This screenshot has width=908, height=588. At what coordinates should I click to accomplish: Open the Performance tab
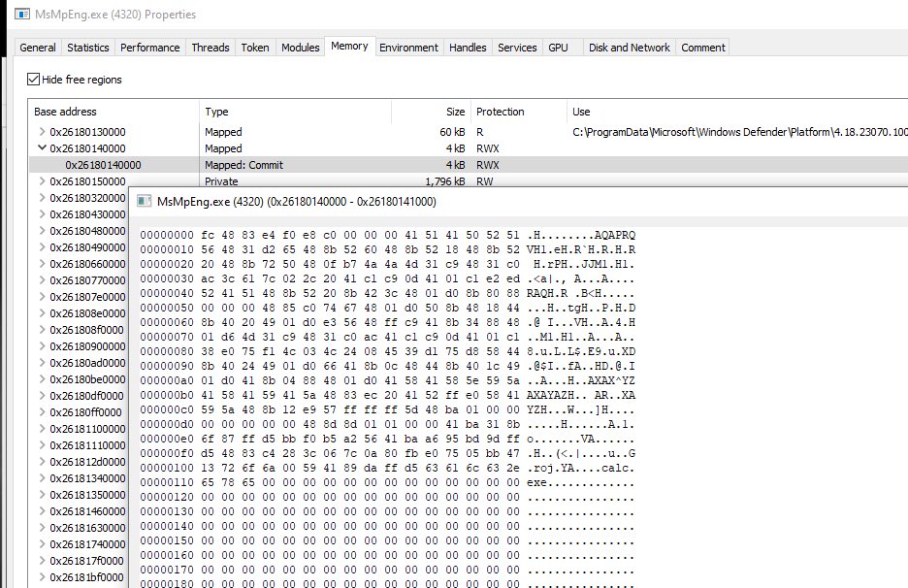(150, 48)
